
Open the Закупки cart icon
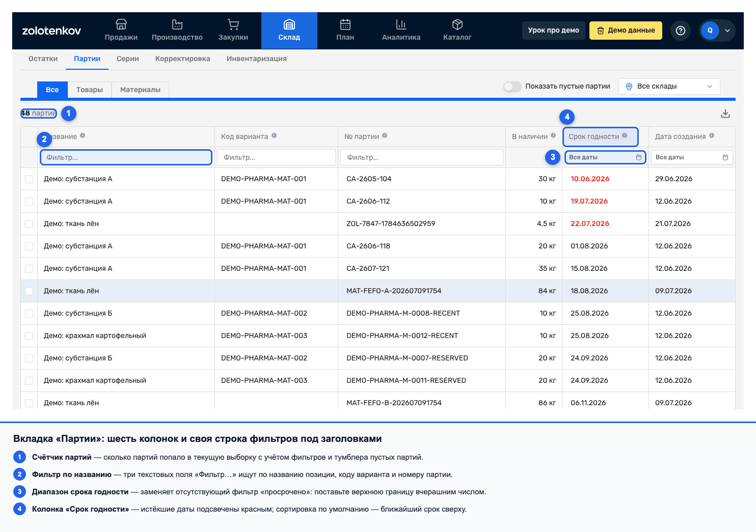click(x=233, y=24)
